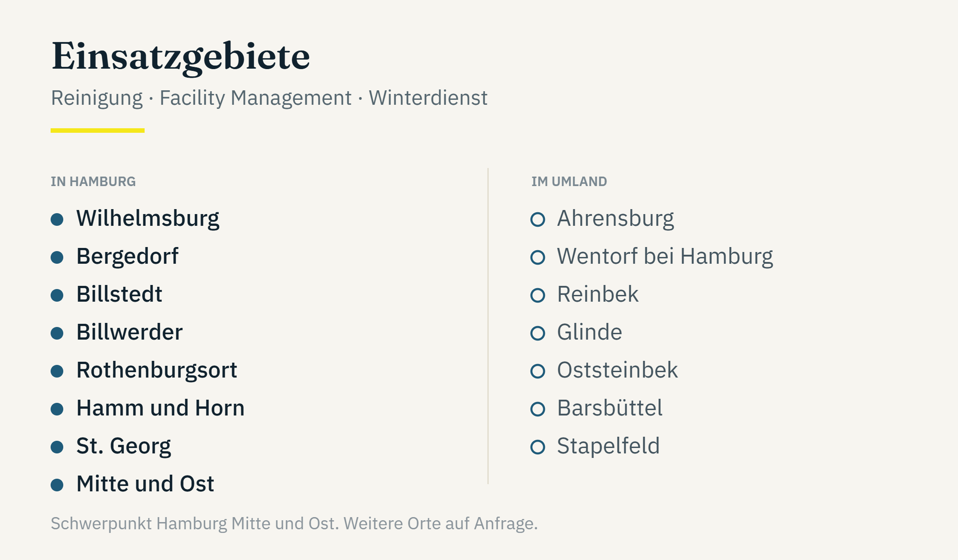Select the Billstedt list entry
958x560 pixels.
119,294
